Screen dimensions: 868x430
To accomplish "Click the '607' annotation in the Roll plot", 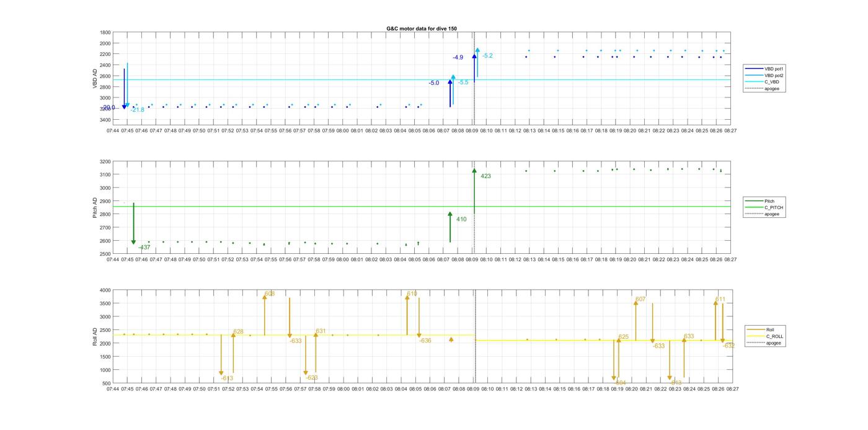I will pos(640,299).
